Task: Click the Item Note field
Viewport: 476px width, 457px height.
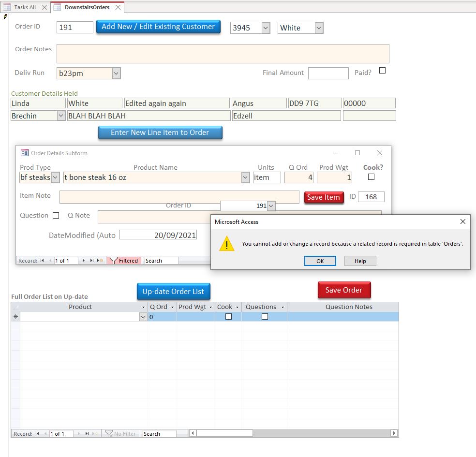Action: (179, 197)
